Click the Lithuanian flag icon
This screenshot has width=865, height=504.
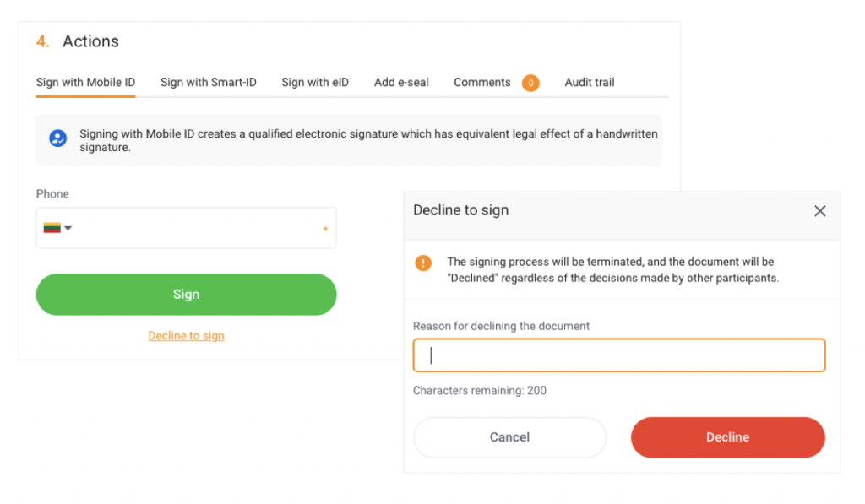52,228
